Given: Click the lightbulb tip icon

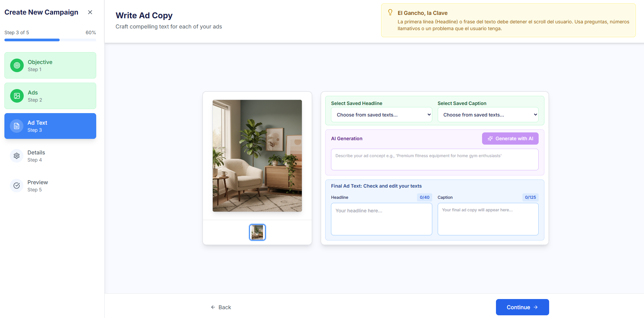Looking at the screenshot, I should 390,13.
